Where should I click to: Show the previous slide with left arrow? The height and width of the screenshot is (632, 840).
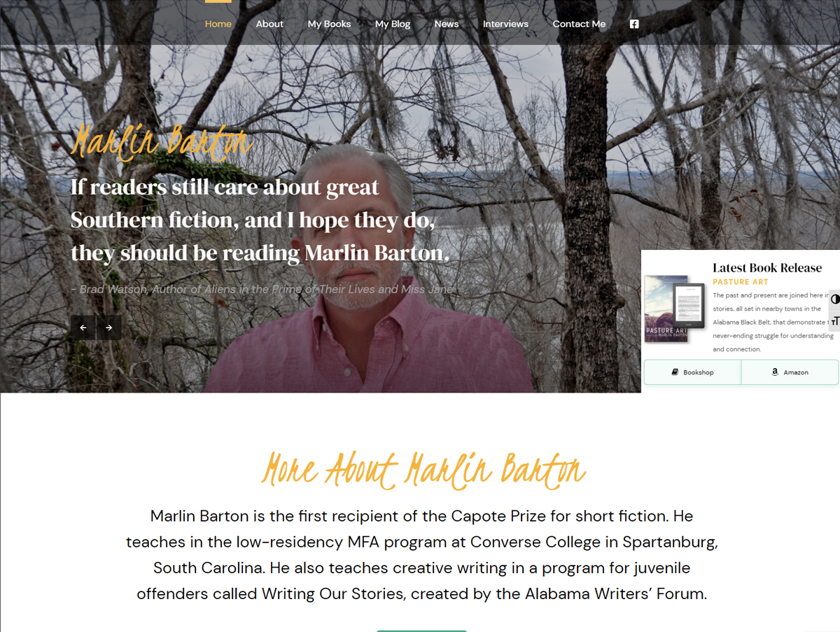click(x=83, y=328)
